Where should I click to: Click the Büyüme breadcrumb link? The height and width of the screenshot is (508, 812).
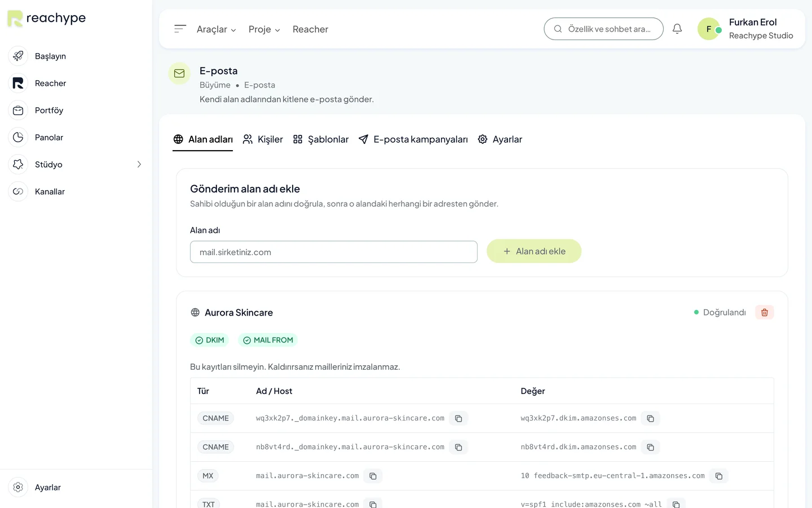tap(215, 85)
